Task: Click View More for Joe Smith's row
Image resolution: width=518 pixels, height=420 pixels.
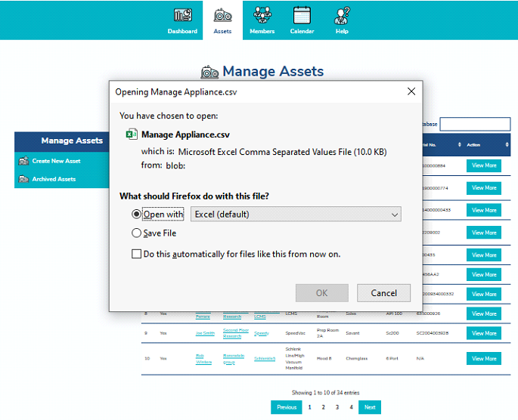Action: [x=483, y=333]
